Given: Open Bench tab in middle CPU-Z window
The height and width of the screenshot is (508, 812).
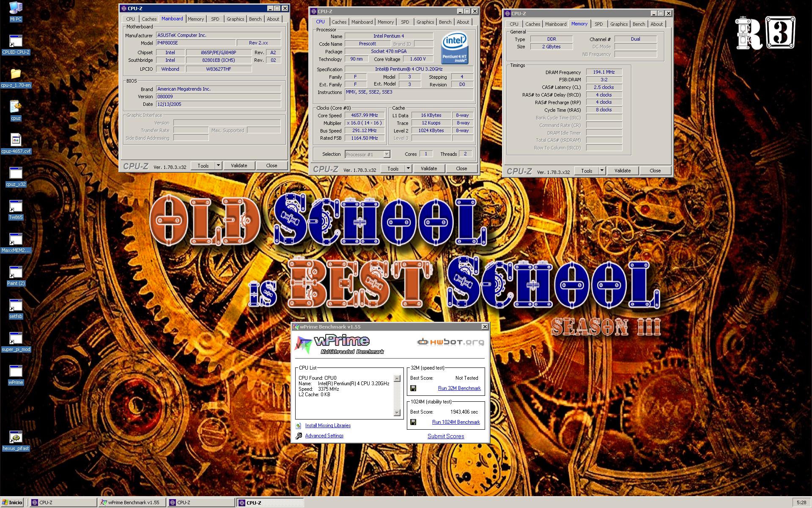Looking at the screenshot, I should point(445,22).
